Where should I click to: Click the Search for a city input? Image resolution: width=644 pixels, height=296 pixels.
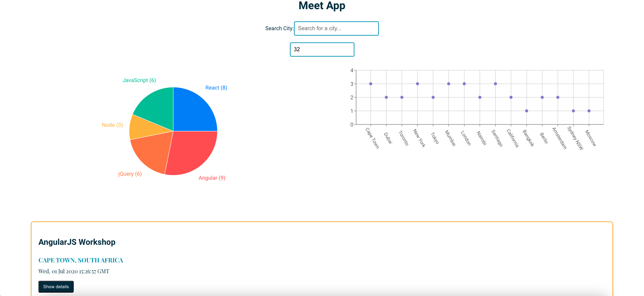coord(336,28)
